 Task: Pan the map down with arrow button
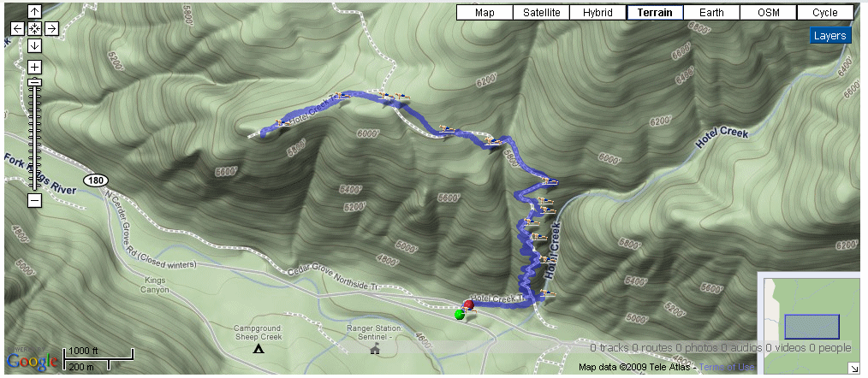tap(34, 45)
